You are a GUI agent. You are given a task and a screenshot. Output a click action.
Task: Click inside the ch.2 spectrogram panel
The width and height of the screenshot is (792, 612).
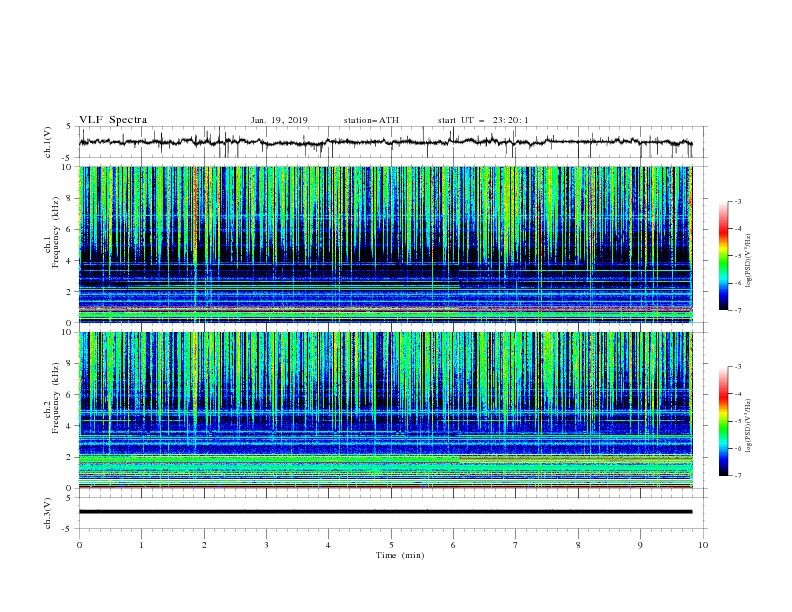click(x=385, y=410)
